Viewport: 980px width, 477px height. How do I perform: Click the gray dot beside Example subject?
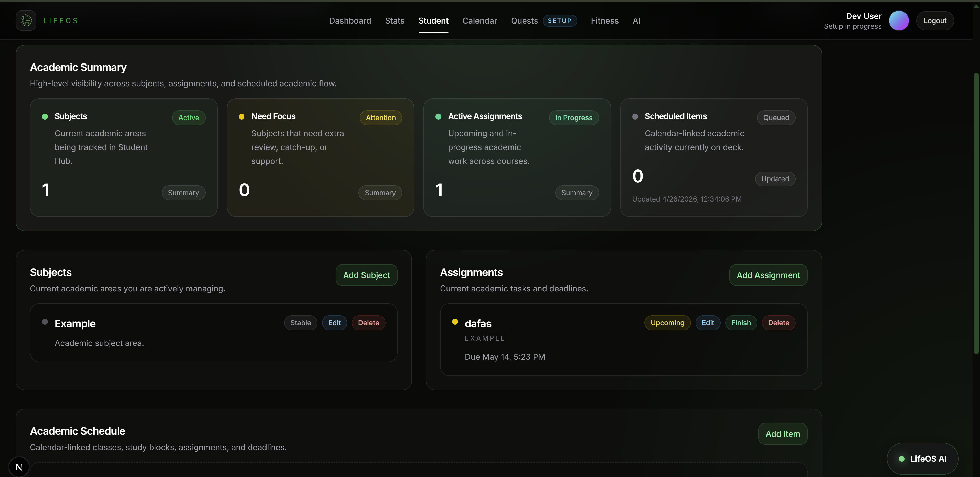[45, 322]
